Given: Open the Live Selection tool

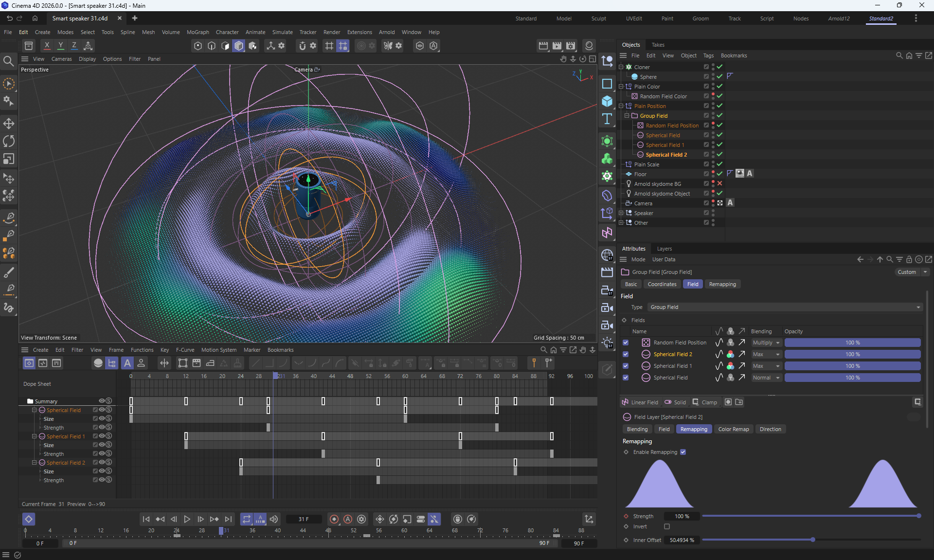Looking at the screenshot, I should point(9,84).
